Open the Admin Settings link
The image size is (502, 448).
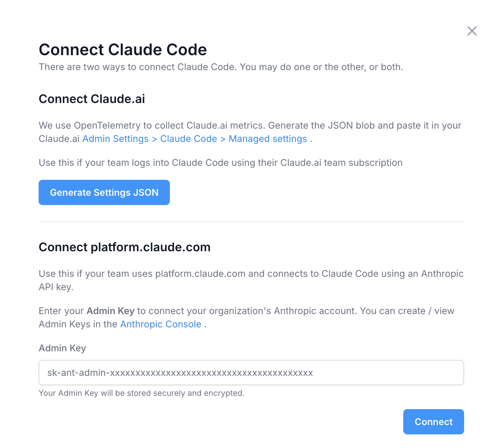pos(115,139)
